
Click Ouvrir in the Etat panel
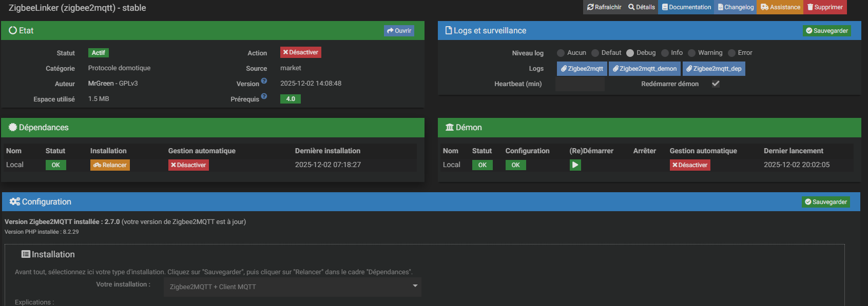[399, 31]
